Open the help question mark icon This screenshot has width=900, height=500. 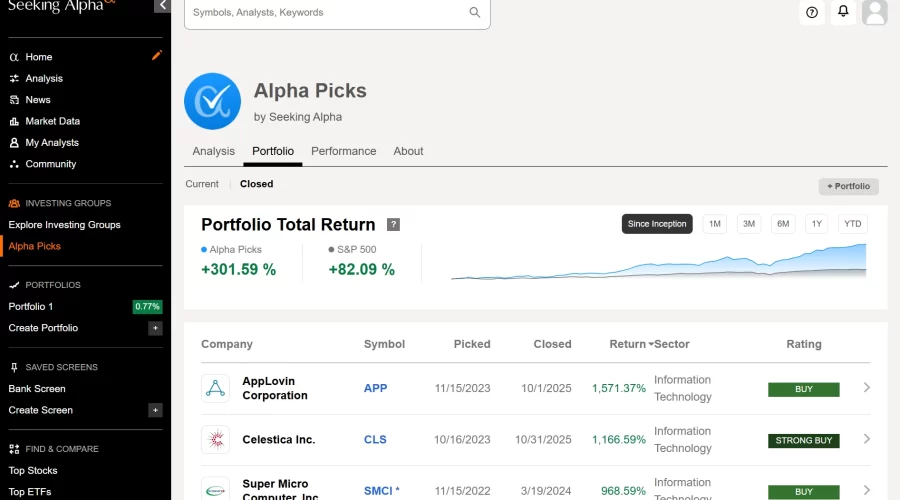tap(812, 12)
